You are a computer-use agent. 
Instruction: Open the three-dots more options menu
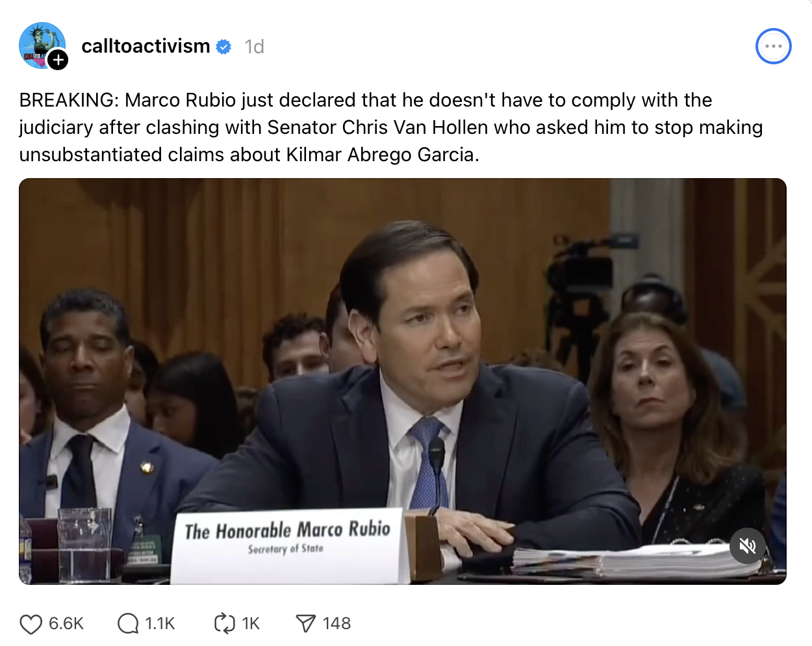coord(773,47)
